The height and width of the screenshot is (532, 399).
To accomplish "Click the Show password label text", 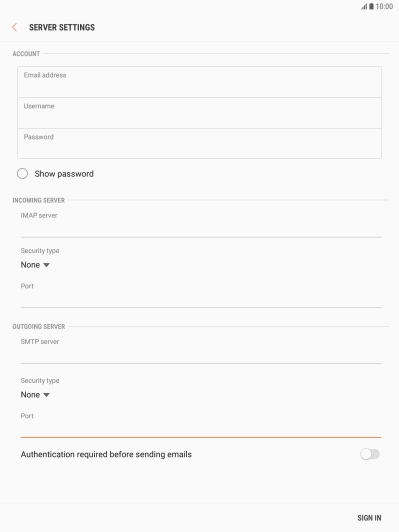I will [x=64, y=174].
